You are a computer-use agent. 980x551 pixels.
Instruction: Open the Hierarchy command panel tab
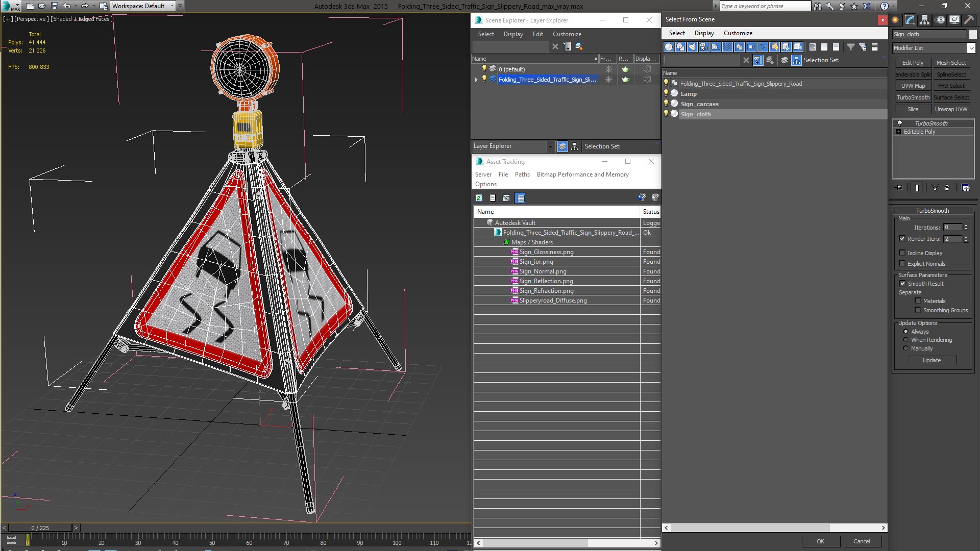[x=925, y=20]
